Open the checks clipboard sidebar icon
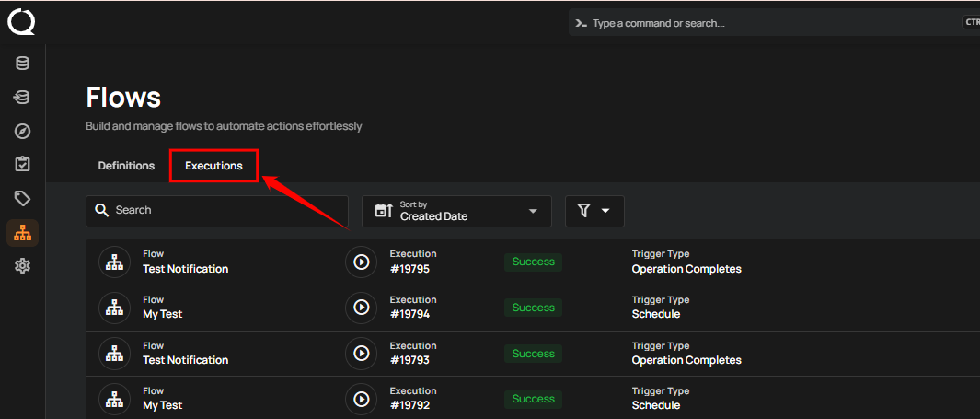 click(23, 164)
